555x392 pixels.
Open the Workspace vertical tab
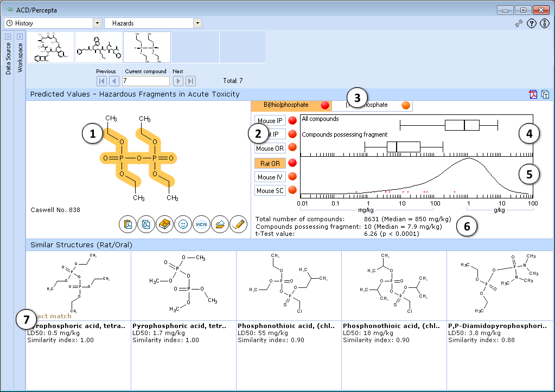coord(20,57)
